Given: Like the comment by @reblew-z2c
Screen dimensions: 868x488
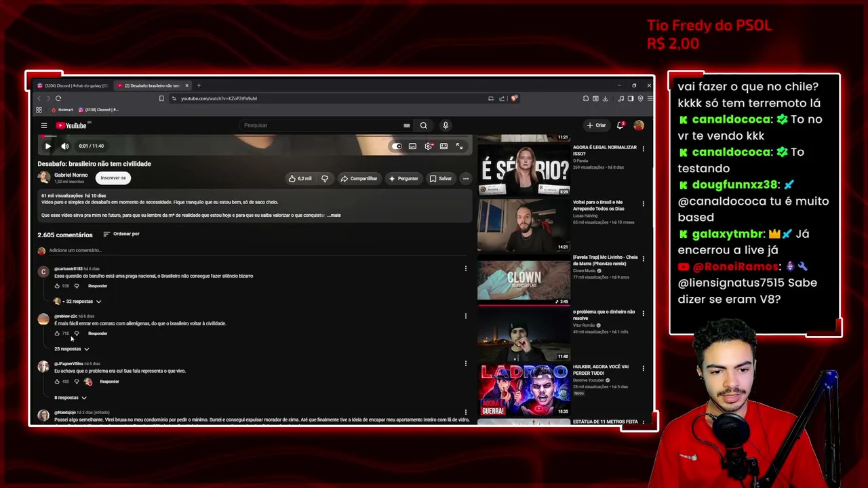Looking at the screenshot, I should click(57, 333).
